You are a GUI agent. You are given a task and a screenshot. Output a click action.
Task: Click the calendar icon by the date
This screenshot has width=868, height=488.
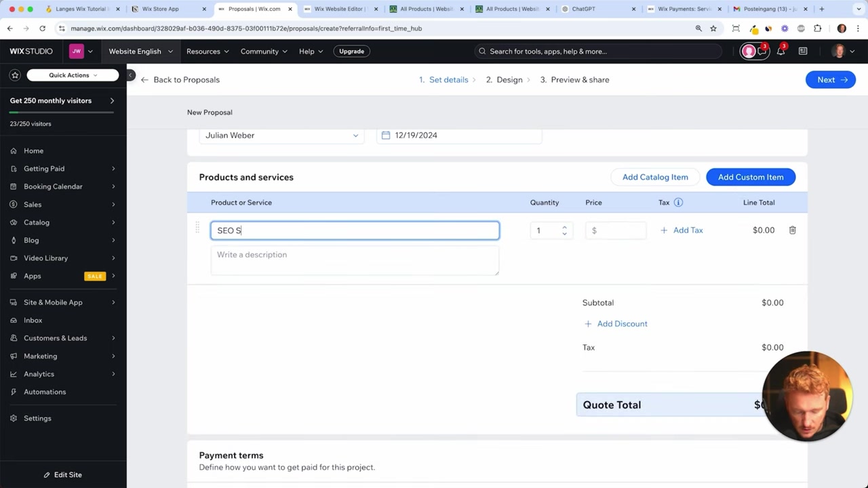coord(386,136)
